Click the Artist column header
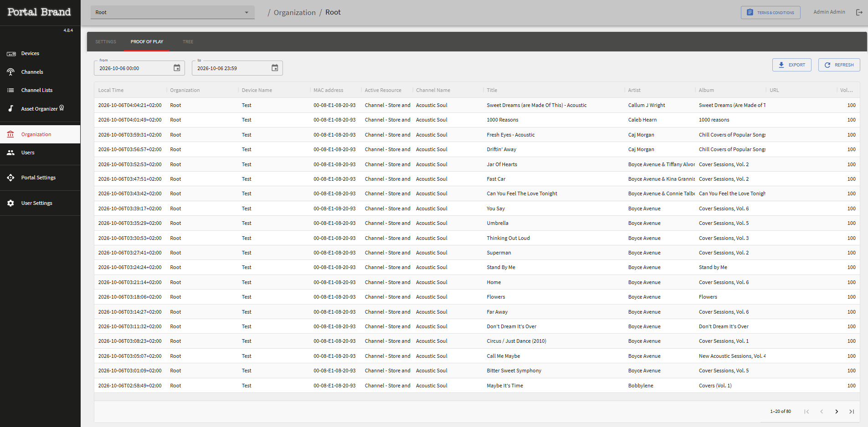The height and width of the screenshot is (427, 868). [x=634, y=90]
